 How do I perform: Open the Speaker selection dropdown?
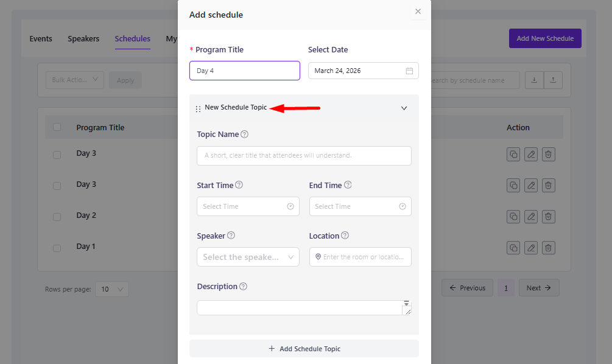pyautogui.click(x=248, y=257)
